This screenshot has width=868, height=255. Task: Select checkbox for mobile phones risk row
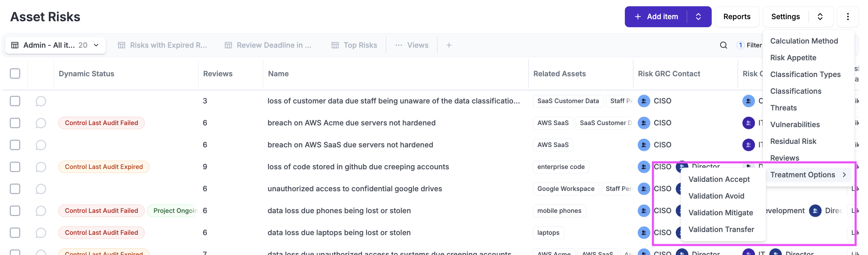coord(15,211)
